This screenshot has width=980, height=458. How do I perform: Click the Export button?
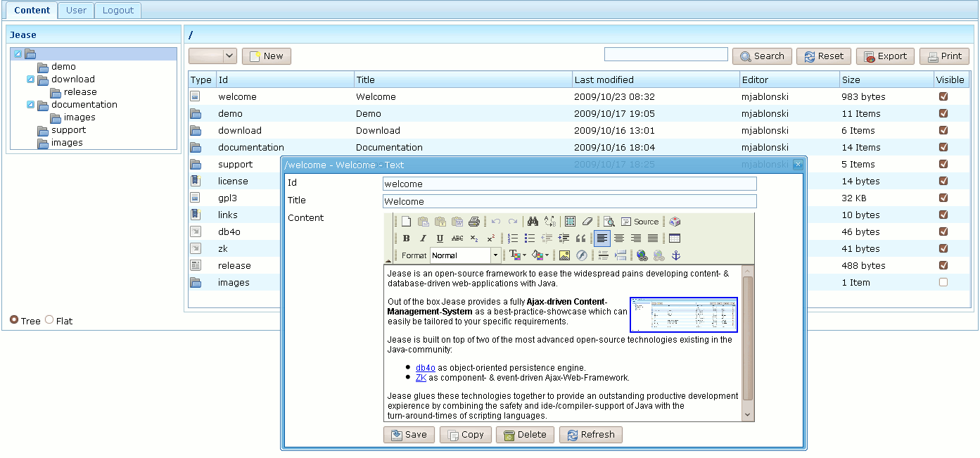tap(886, 56)
